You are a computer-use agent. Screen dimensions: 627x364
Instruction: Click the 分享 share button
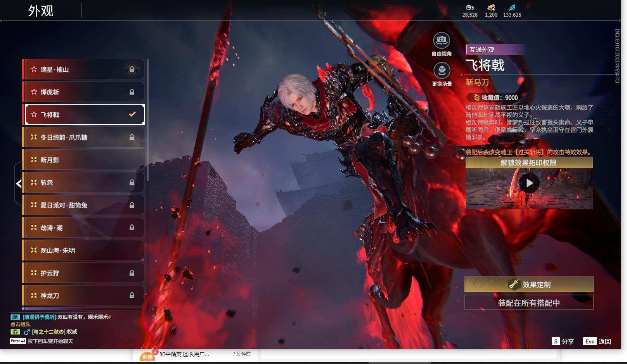tap(563, 341)
